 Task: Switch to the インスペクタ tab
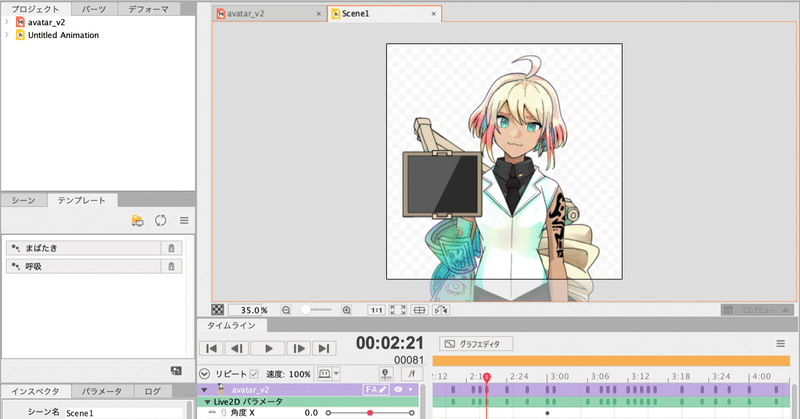coord(36,391)
